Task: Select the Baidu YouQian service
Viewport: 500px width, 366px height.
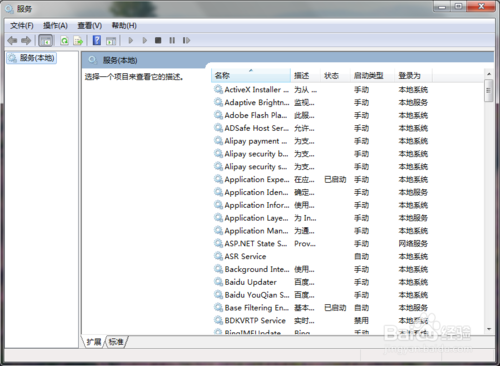Action: (x=321, y=295)
